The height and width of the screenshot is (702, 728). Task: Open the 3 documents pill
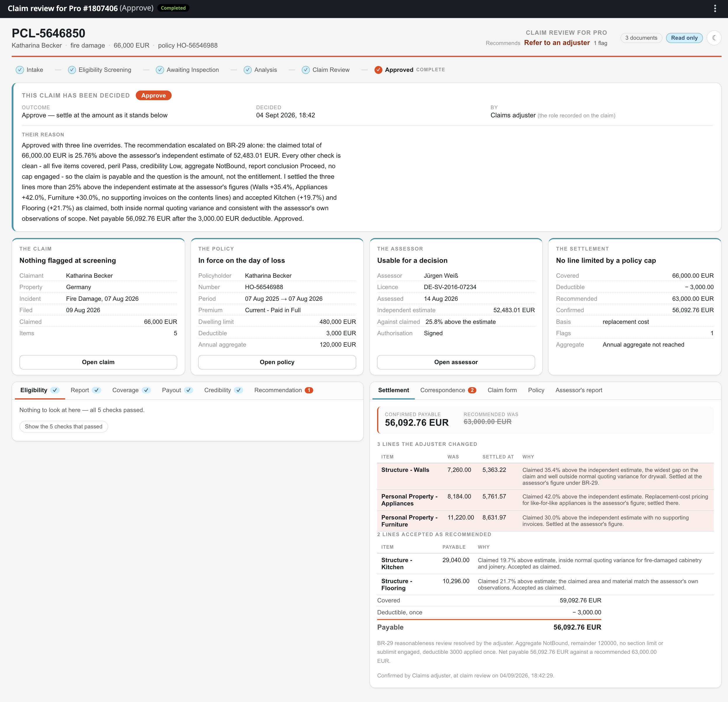tap(641, 38)
